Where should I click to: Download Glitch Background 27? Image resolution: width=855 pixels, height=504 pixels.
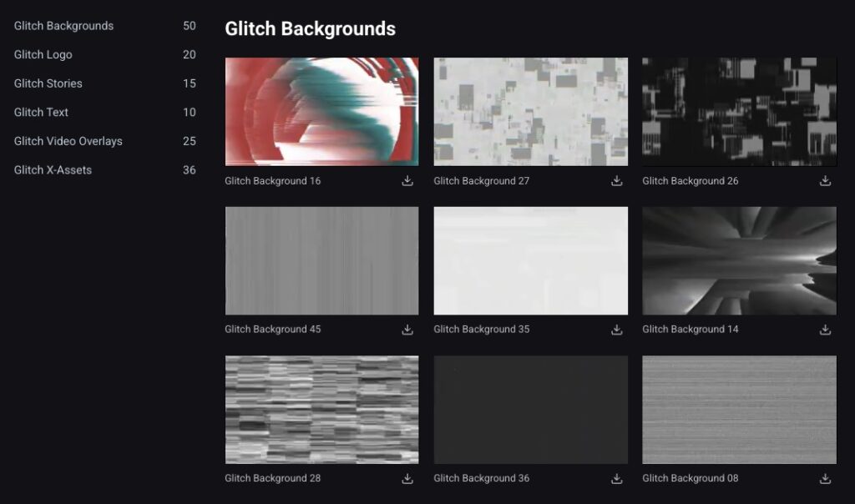tap(616, 181)
